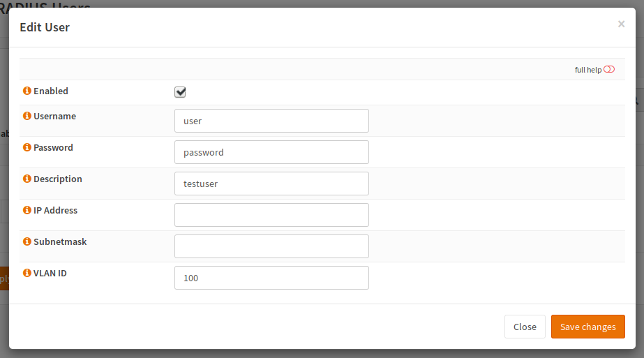Viewport: 644px width, 358px height.
Task: Click the Password help info icon
Action: coord(27,148)
